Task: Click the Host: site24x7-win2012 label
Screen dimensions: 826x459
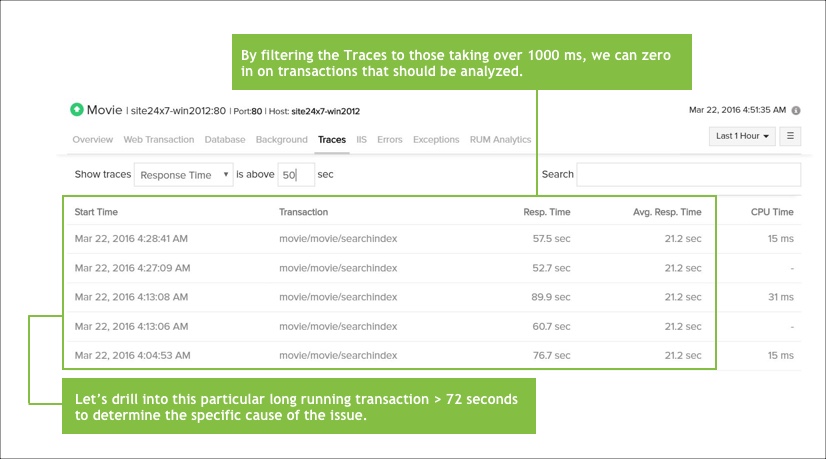Action: point(314,111)
